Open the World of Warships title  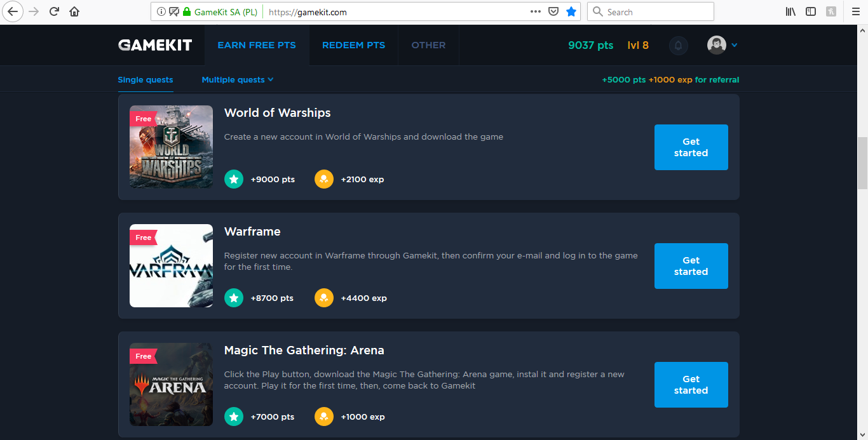[278, 113]
